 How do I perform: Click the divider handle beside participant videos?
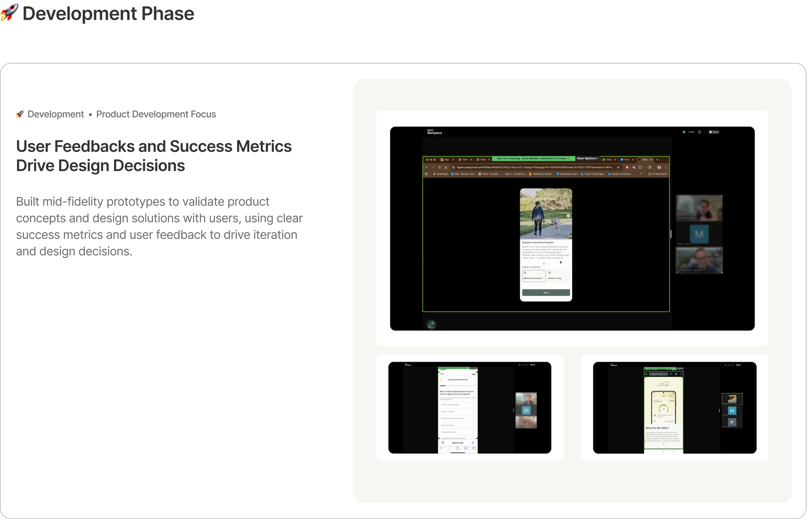coord(671,234)
